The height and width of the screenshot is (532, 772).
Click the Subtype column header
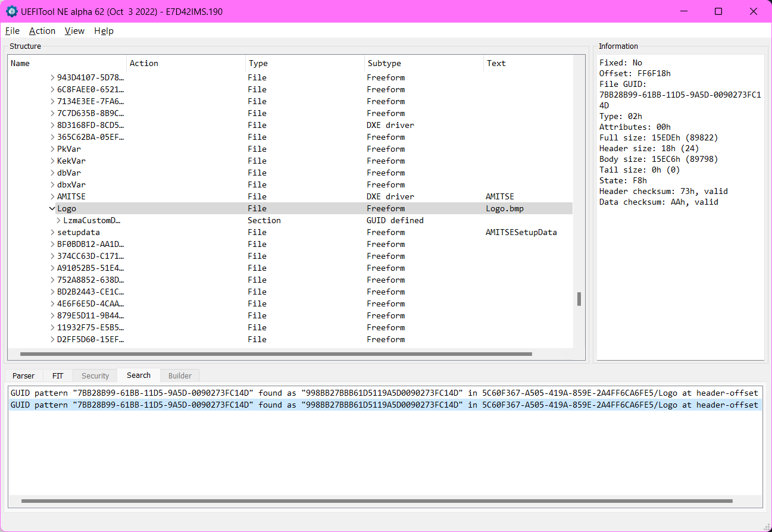pyautogui.click(x=385, y=63)
